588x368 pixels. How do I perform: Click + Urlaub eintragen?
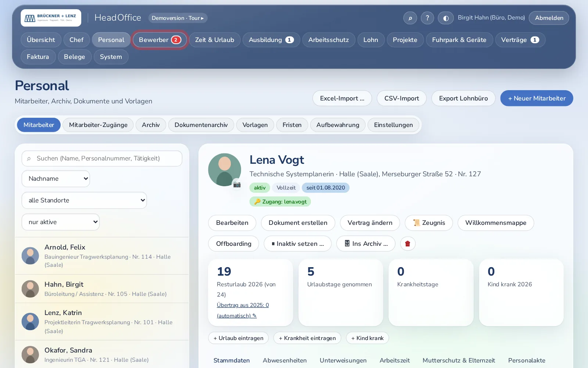point(239,338)
